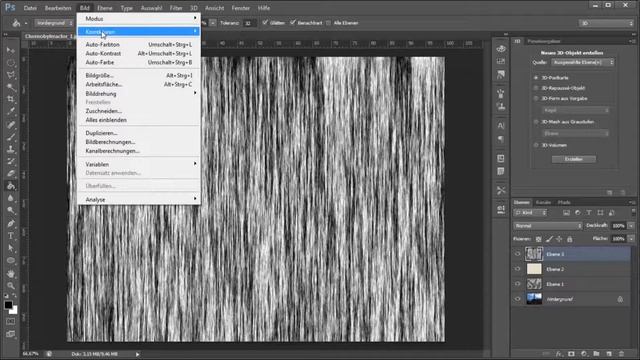
Task: Select the 3D-Volumen radio button
Action: tap(536, 145)
